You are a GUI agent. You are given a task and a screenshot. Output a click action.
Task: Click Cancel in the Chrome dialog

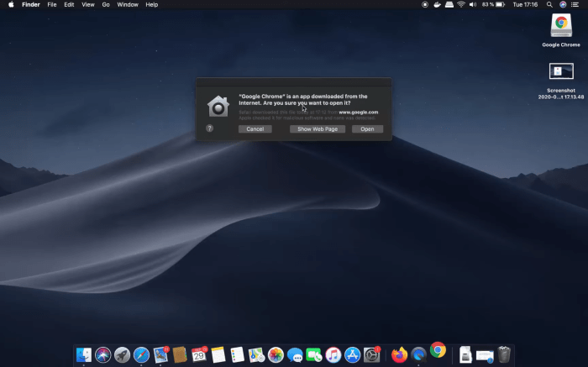tap(255, 129)
